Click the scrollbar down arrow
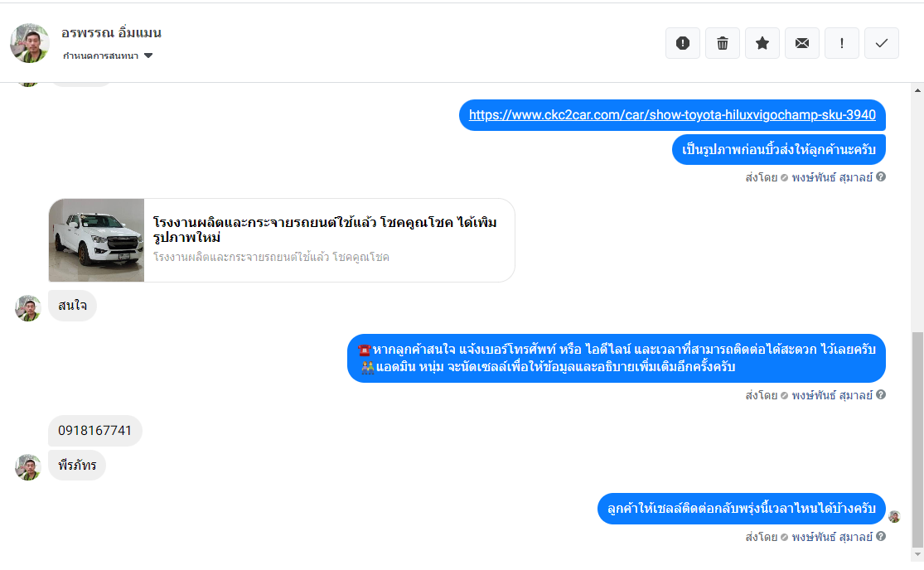 pos(917,555)
